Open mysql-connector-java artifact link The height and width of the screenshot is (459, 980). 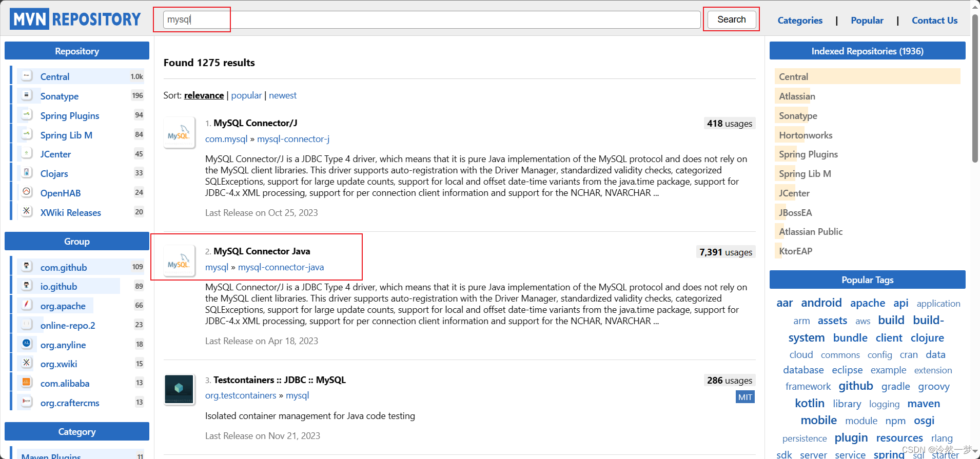pos(281,267)
